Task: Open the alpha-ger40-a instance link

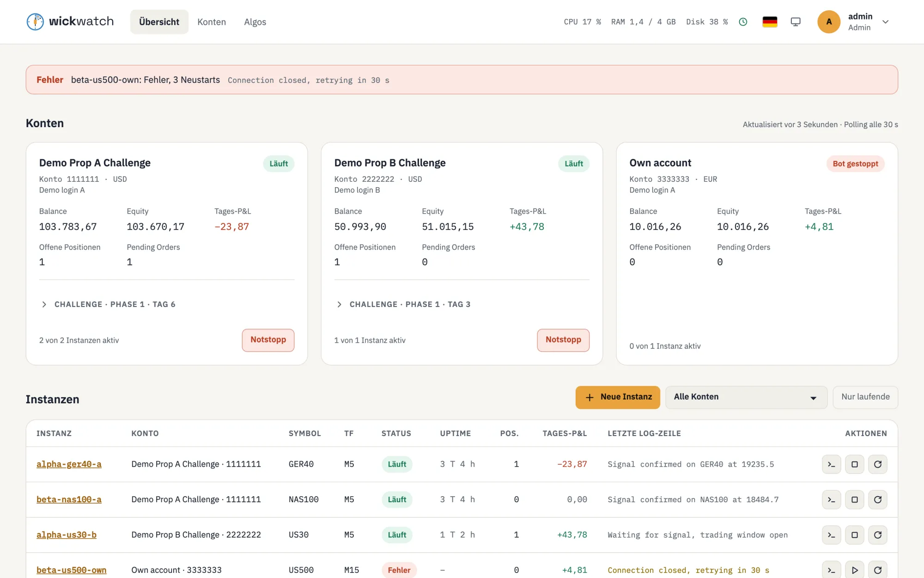Action: [x=69, y=464]
